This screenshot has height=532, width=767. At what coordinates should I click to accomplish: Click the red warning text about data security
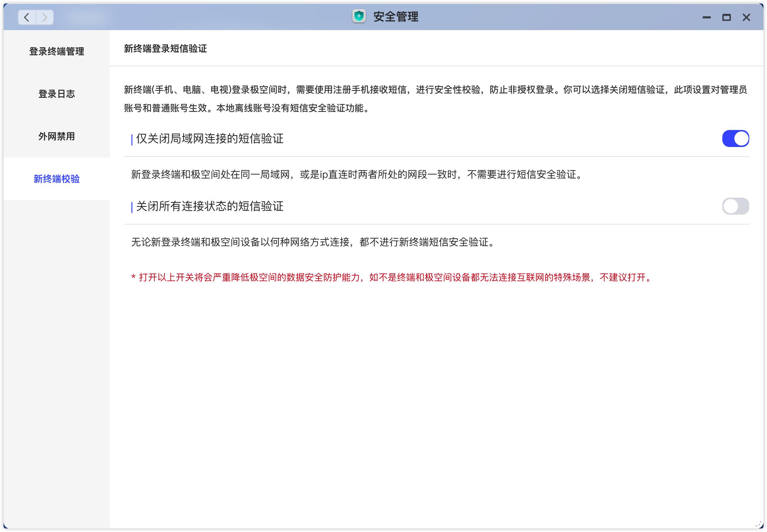click(x=390, y=278)
